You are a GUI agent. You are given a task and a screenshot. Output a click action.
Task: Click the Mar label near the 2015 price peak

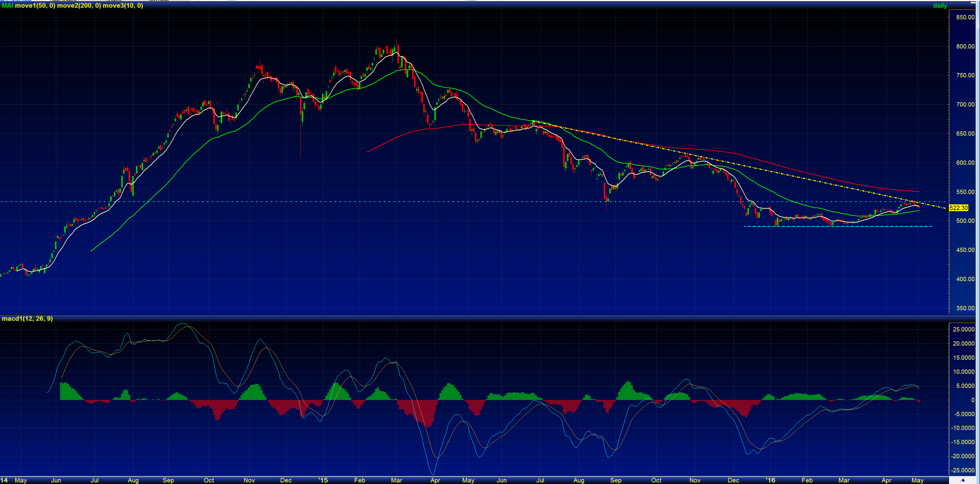(397, 480)
